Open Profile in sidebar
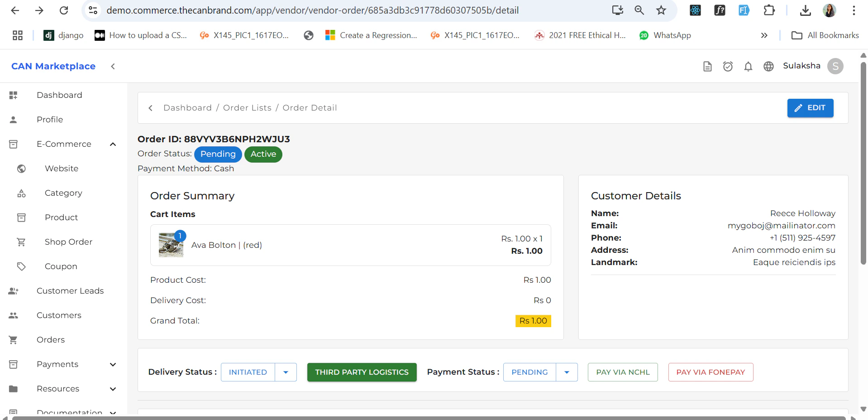Viewport: 868px width, 420px height. point(50,120)
